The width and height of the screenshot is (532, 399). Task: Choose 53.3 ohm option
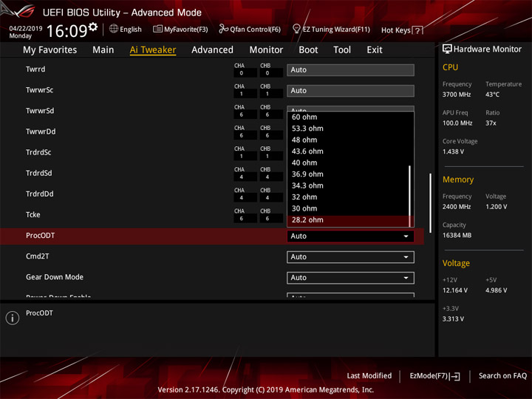point(348,129)
